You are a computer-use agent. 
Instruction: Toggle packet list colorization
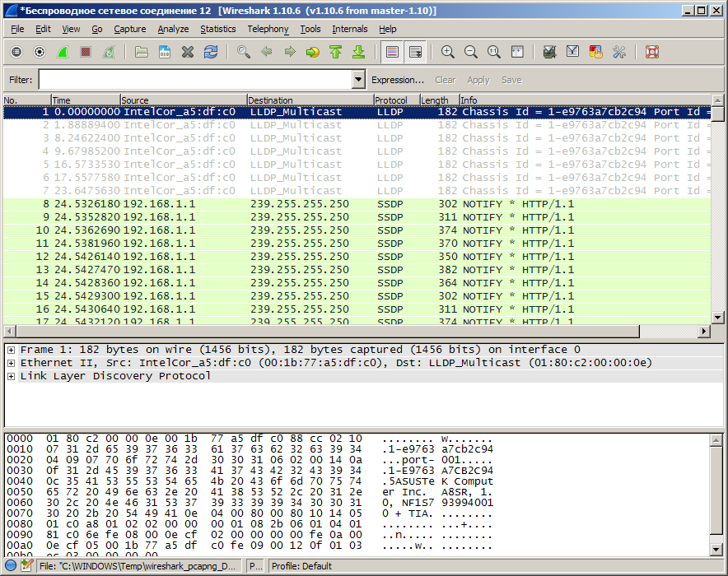tap(392, 52)
